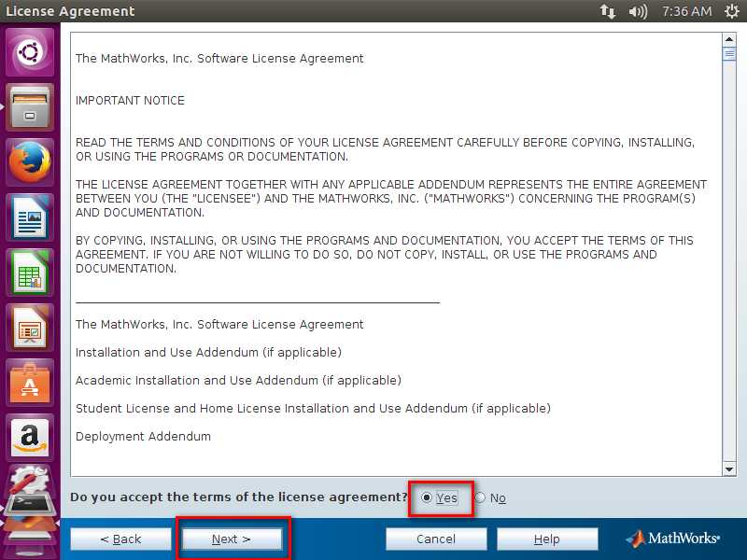
Task: Click the scrollbar up arrow
Action: coord(729,39)
